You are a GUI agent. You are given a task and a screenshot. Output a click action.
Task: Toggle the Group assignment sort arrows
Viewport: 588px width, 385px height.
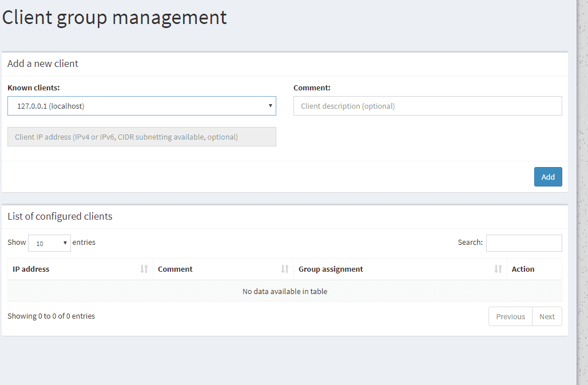click(x=498, y=269)
